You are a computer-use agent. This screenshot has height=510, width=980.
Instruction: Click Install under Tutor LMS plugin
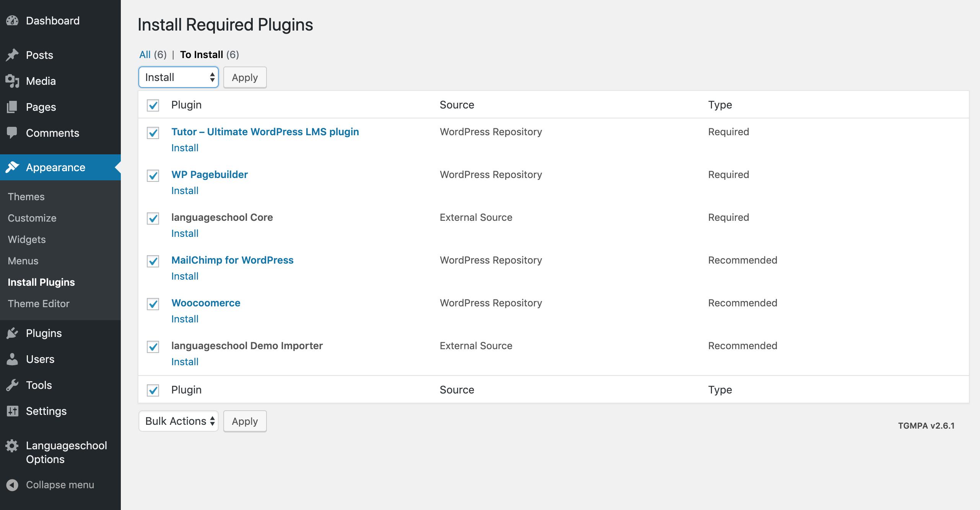(185, 148)
